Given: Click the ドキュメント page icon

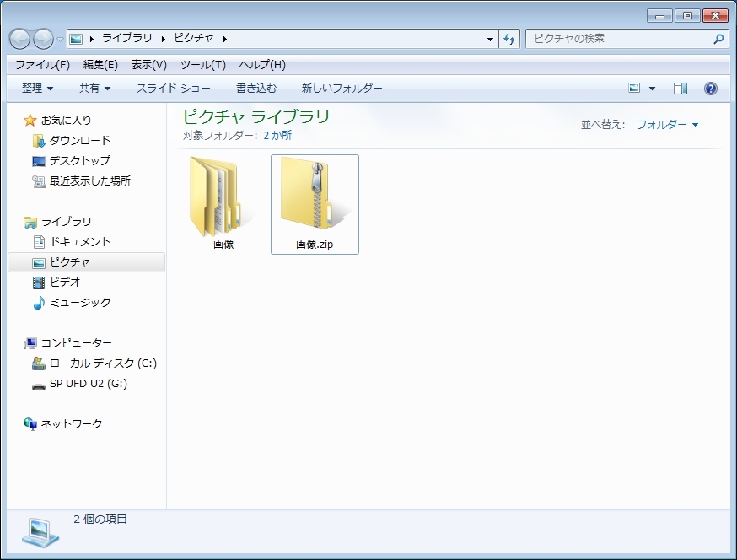Looking at the screenshot, I should coord(39,242).
